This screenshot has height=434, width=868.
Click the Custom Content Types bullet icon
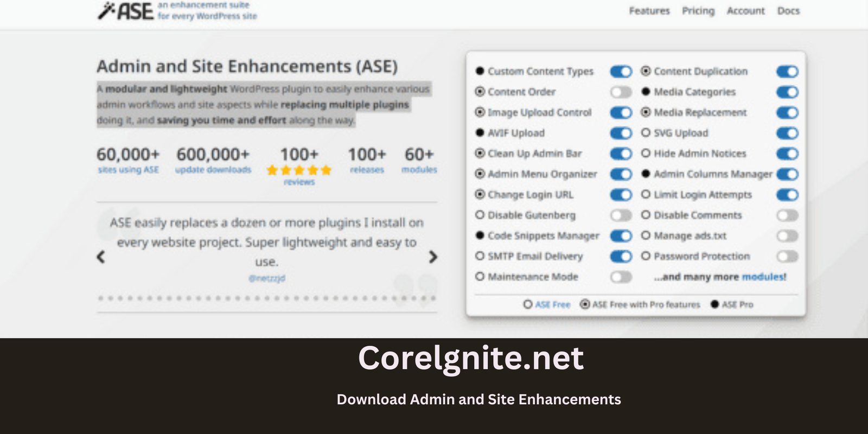(480, 71)
